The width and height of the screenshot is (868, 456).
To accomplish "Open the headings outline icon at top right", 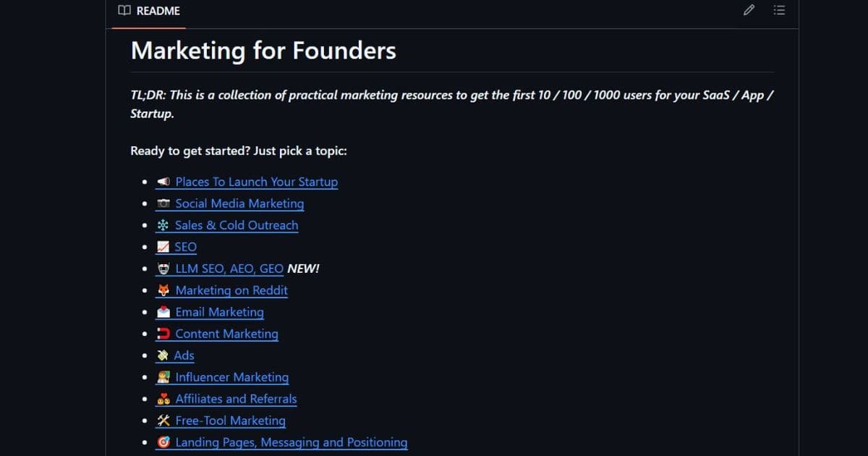I will (x=779, y=10).
